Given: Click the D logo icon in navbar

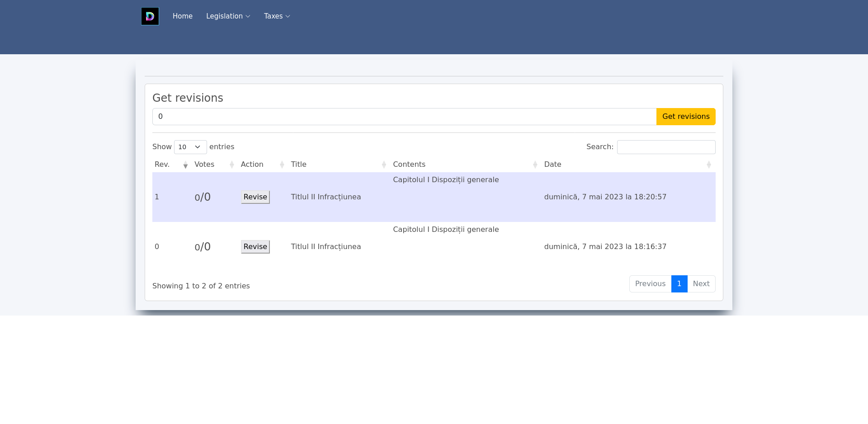Looking at the screenshot, I should pyautogui.click(x=150, y=16).
